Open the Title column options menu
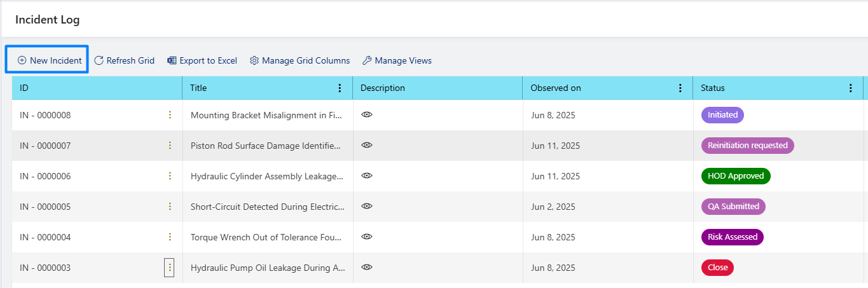Screen dimensions: 868x288 coord(340,88)
